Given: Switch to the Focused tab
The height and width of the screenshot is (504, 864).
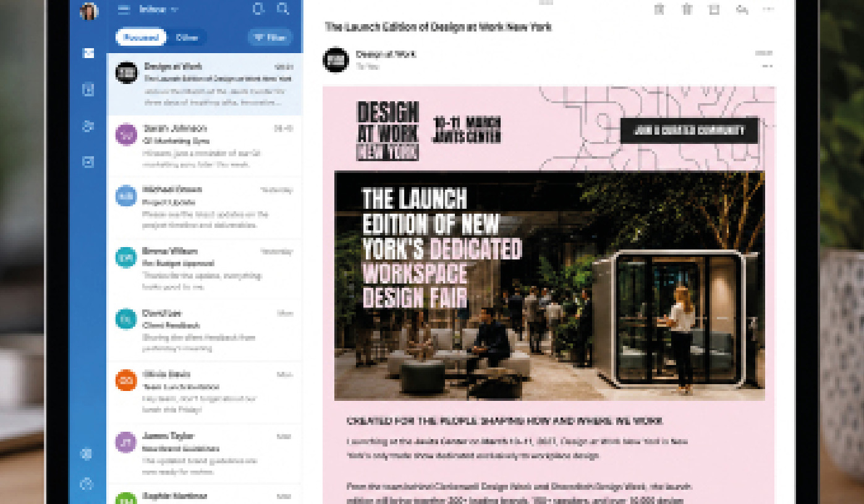Looking at the screenshot, I should tap(141, 37).
